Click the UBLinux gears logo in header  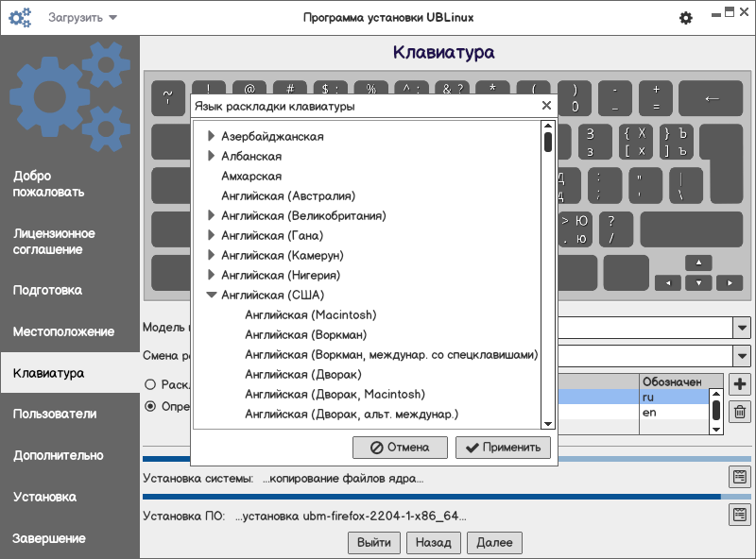20,18
